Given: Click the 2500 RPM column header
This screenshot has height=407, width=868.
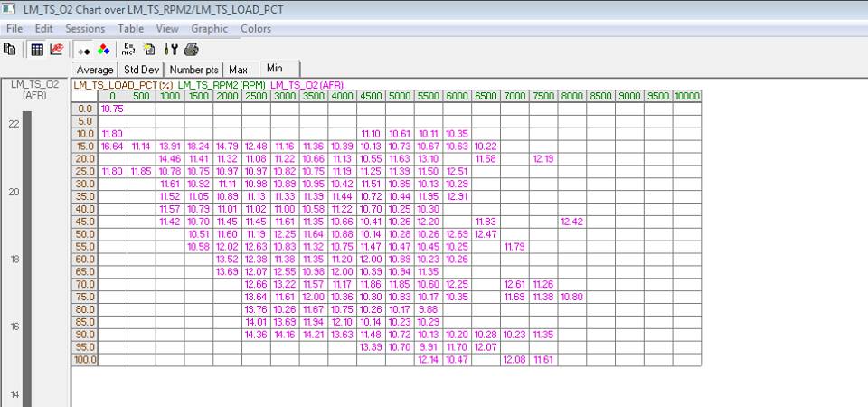Looking at the screenshot, I should (256, 97).
